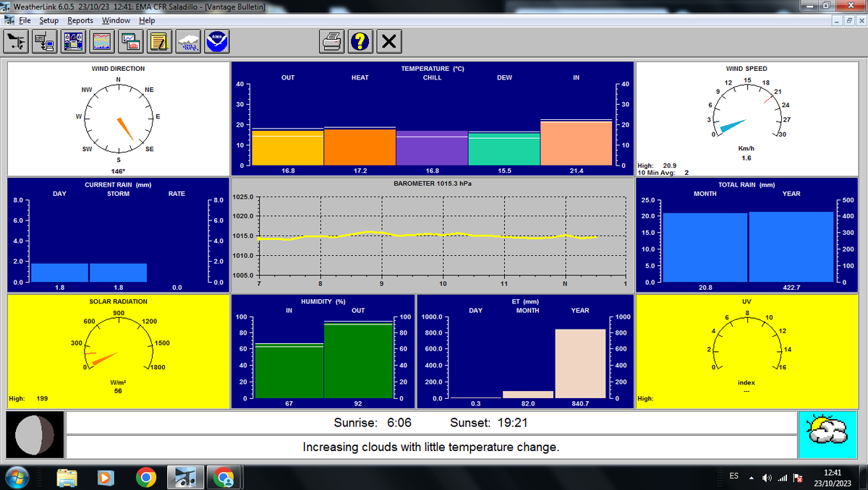Click the ES language indicator
The image size is (868, 490).
coord(733,476)
